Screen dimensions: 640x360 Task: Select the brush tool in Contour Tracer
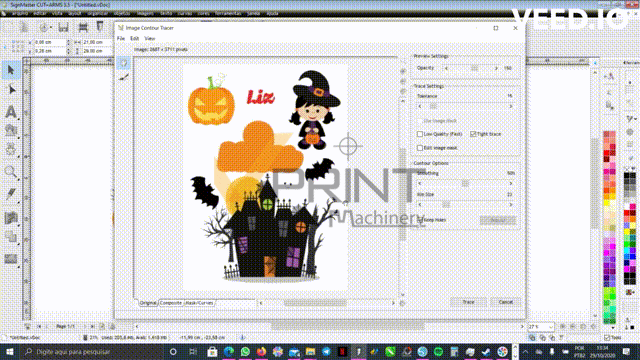click(124, 77)
